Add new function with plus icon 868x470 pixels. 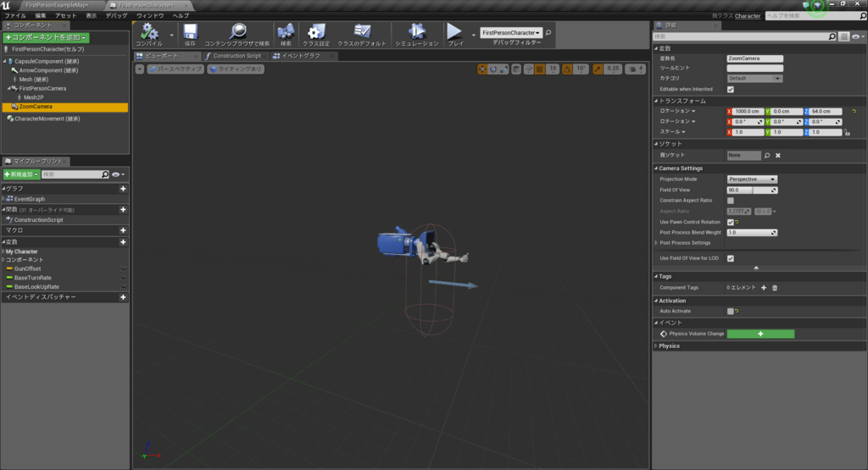click(x=123, y=209)
